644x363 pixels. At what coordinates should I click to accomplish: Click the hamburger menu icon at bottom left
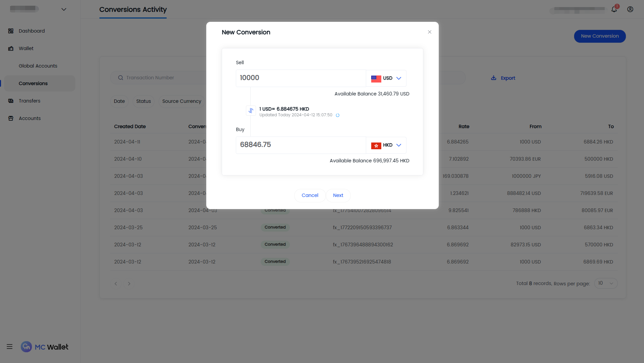point(9,347)
